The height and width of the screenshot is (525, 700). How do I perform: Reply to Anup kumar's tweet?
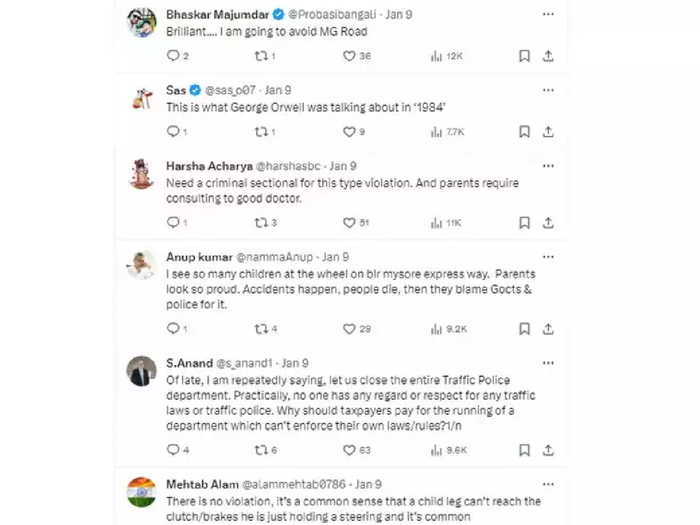pos(172,328)
